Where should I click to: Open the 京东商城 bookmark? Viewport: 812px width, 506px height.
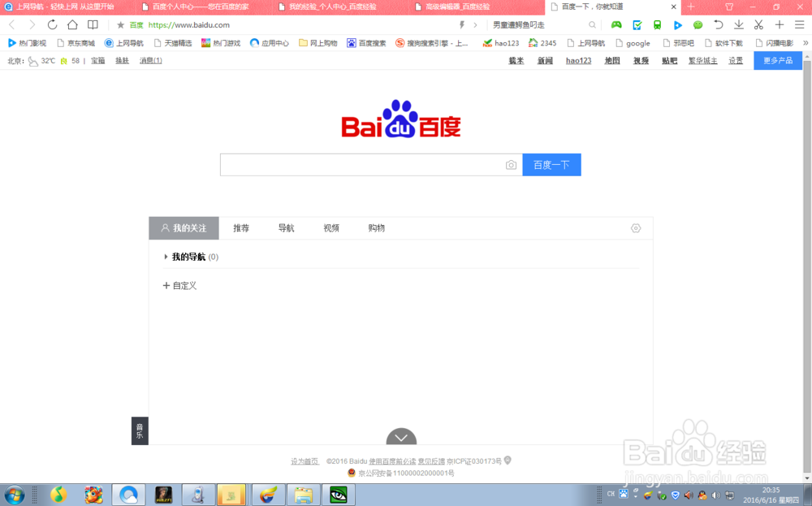pos(76,43)
